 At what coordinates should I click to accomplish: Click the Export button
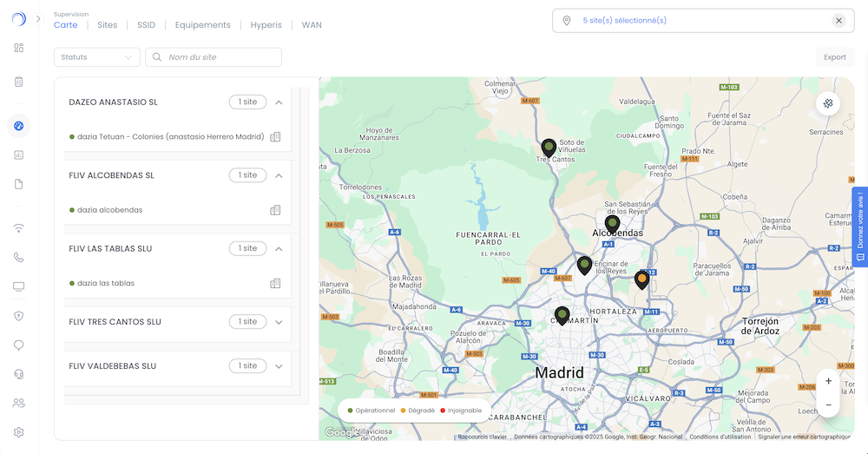tap(834, 57)
